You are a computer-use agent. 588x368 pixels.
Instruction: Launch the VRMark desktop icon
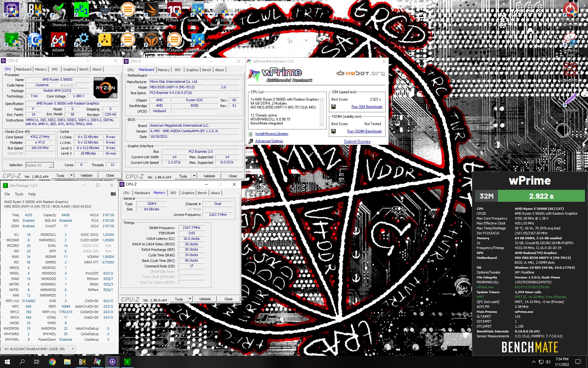point(151,42)
